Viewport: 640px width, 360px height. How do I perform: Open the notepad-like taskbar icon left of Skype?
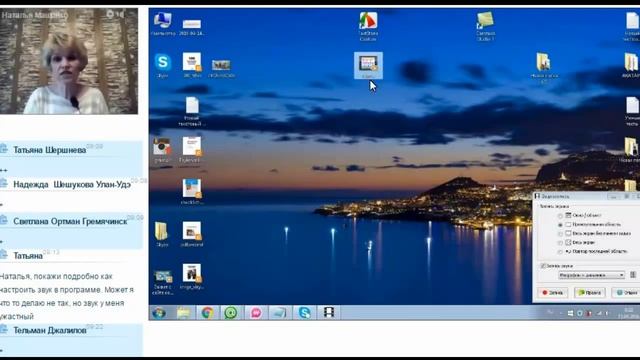click(x=280, y=313)
